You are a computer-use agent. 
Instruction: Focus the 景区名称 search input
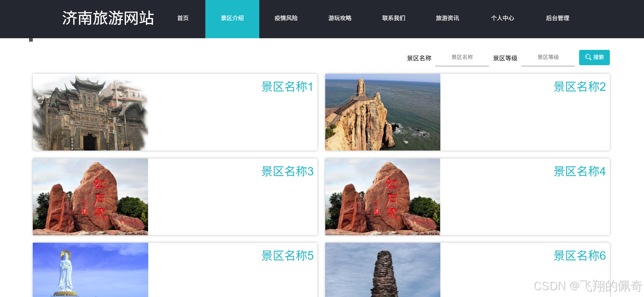[462, 58]
